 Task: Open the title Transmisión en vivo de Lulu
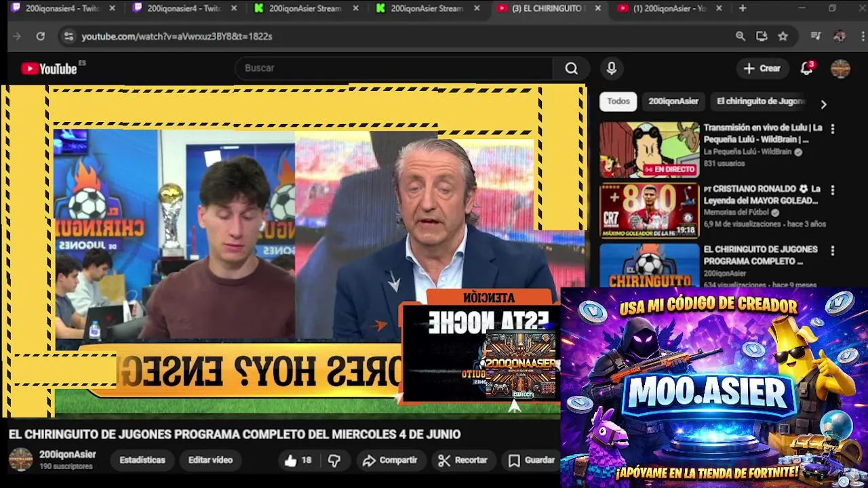[x=763, y=134]
